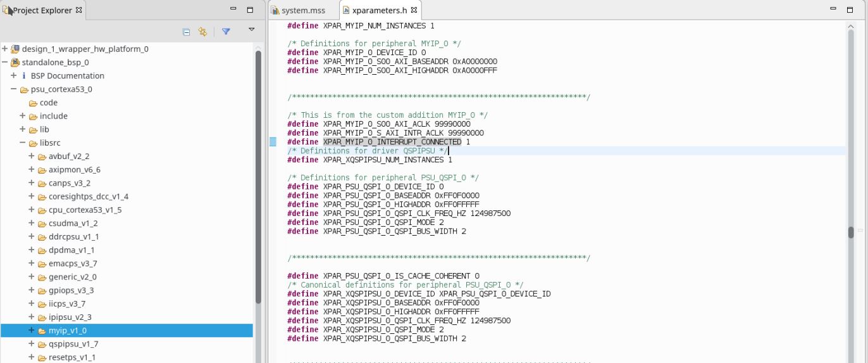Close the xparameters.h editor tab
The image size is (868, 363).
coord(414,11)
